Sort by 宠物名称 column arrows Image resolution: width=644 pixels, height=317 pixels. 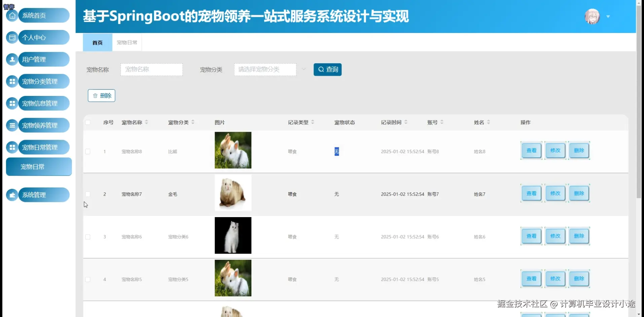click(146, 122)
